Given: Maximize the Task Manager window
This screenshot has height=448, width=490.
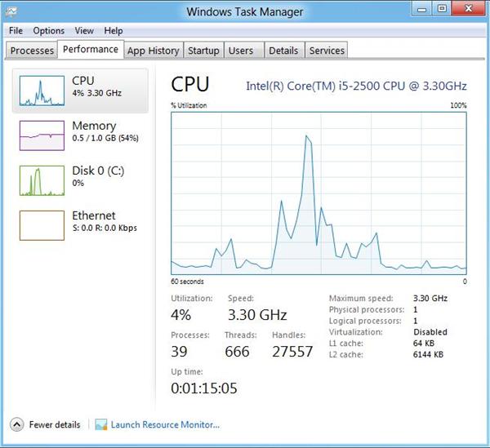Looking at the screenshot, I should click(x=442, y=9).
